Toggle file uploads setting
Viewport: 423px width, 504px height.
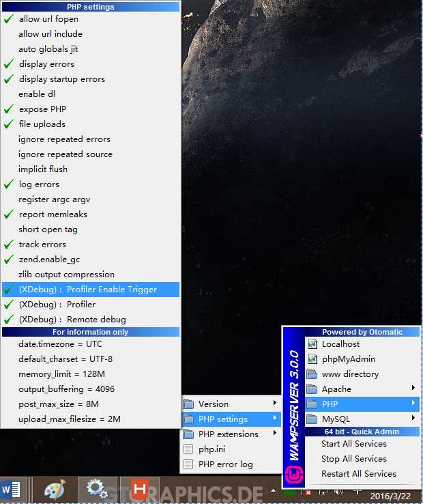coord(91,124)
